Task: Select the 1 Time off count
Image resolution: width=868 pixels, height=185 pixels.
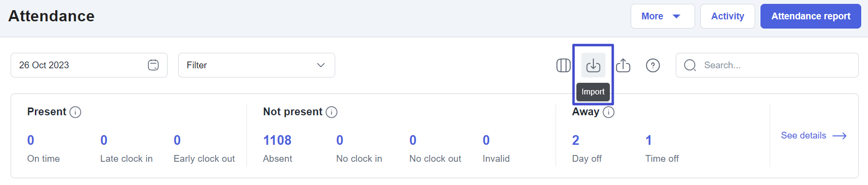Action: pyautogui.click(x=649, y=140)
